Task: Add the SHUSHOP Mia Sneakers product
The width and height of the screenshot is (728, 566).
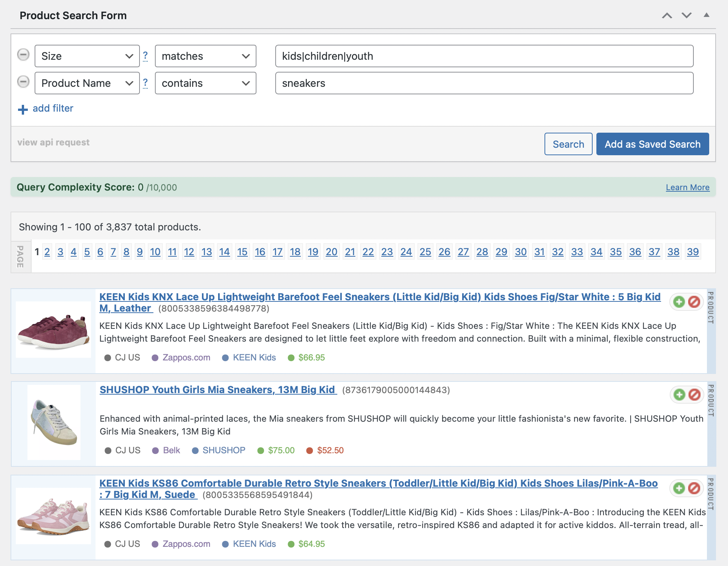Action: click(x=679, y=395)
